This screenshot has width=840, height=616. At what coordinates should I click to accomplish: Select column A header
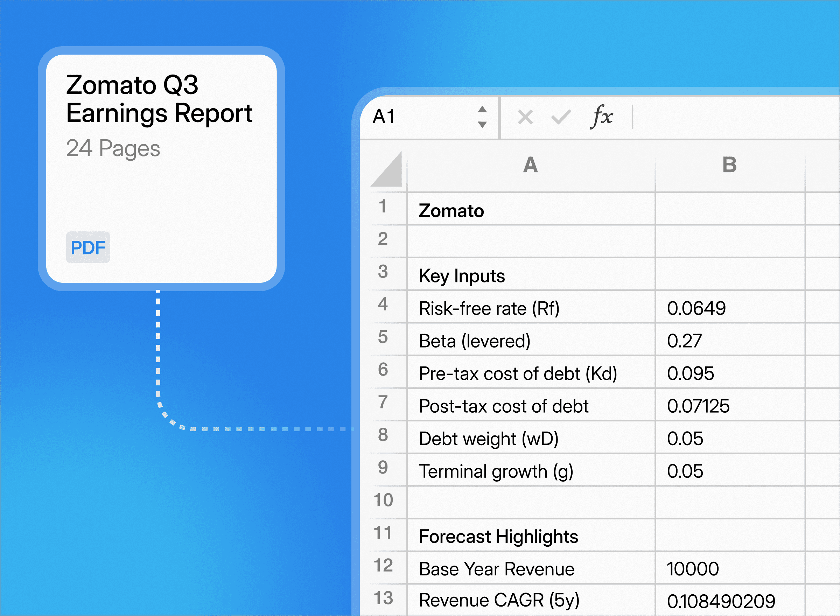coord(530,165)
